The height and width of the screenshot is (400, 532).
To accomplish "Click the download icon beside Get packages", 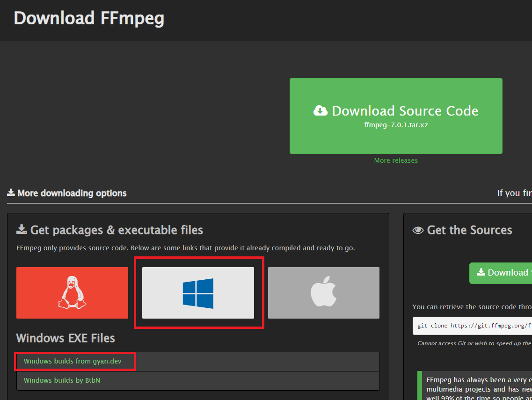I will point(22,229).
